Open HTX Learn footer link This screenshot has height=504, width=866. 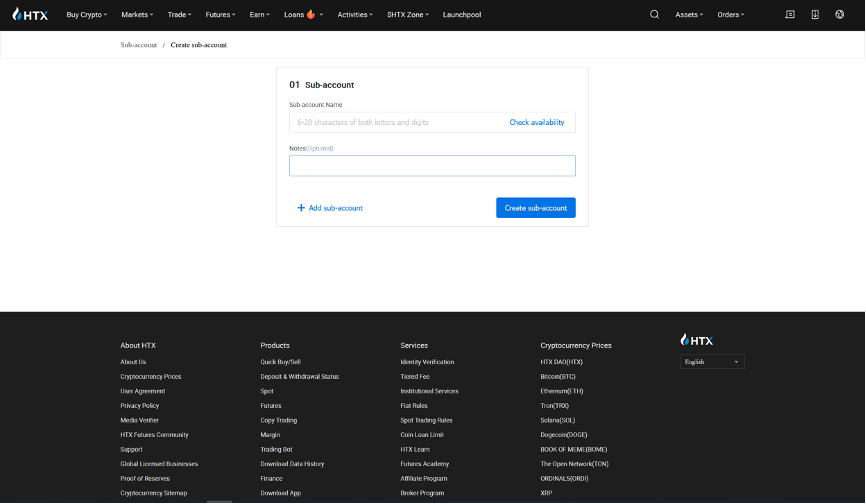[415, 449]
